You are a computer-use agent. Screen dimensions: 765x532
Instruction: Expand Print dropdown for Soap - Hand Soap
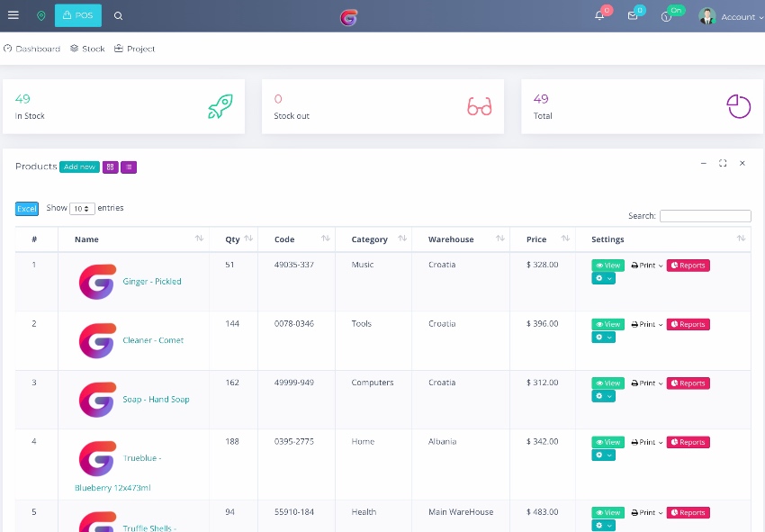(x=647, y=383)
